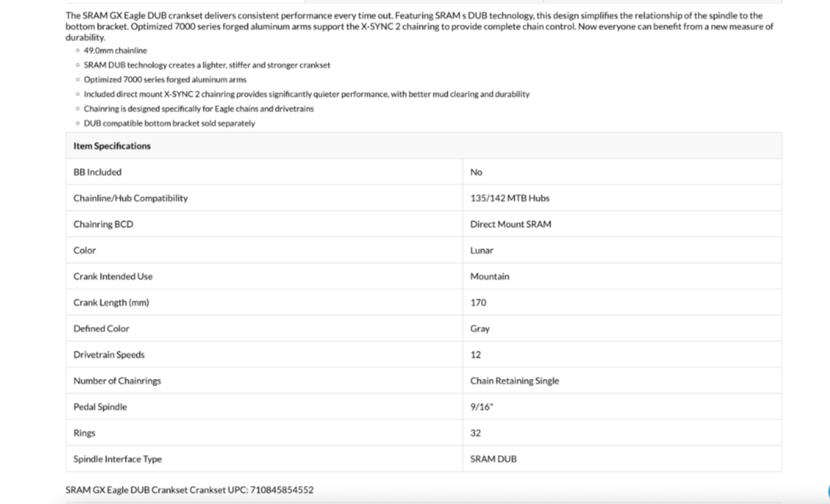Click the BB Included row label
Screen dimensions: 830x504
[97, 172]
